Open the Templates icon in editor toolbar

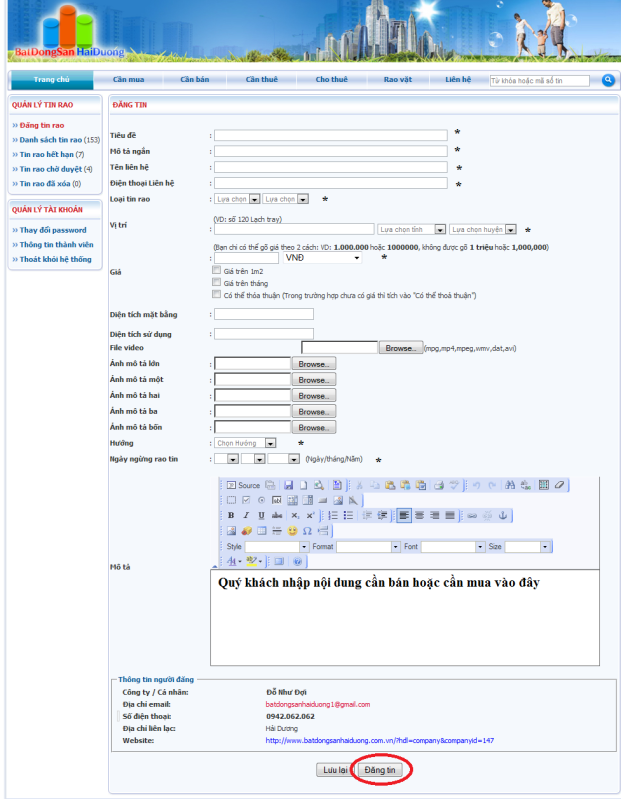click(337, 485)
